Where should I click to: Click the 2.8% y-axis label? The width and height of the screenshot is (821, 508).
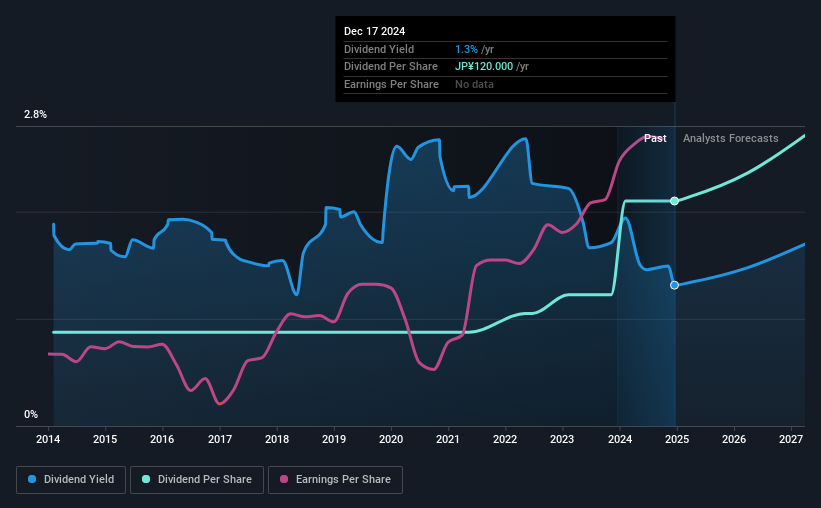[x=35, y=114]
